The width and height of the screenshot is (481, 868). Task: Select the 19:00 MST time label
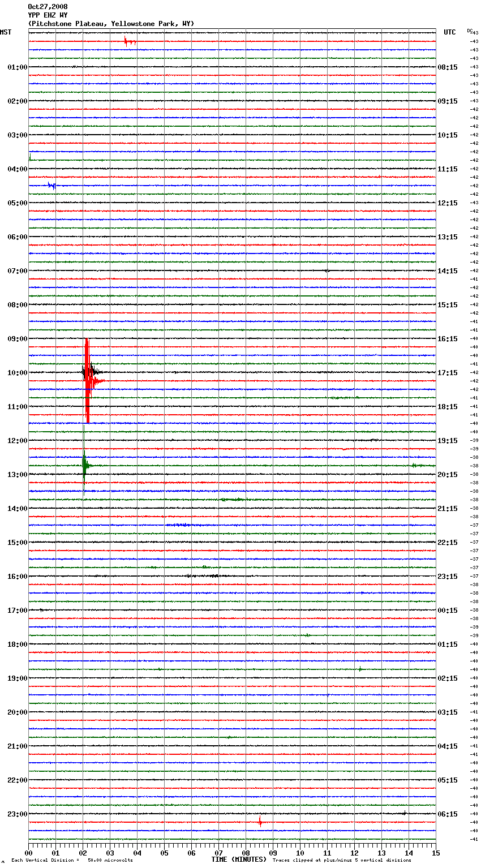pos(18,678)
